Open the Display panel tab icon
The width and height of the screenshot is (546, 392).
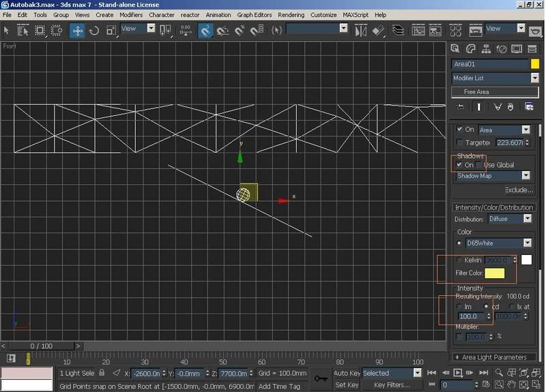517,49
